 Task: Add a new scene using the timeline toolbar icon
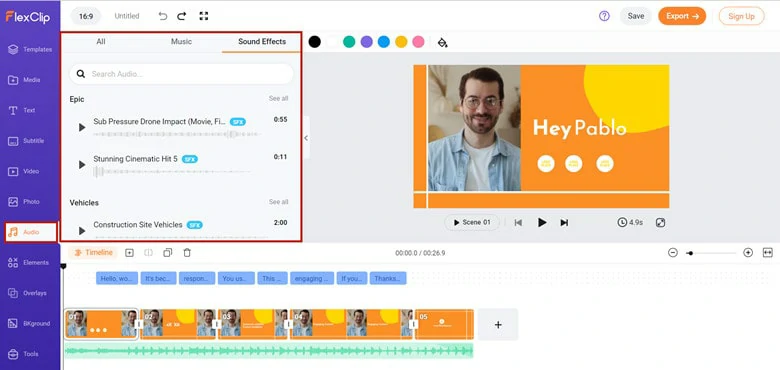tap(129, 253)
